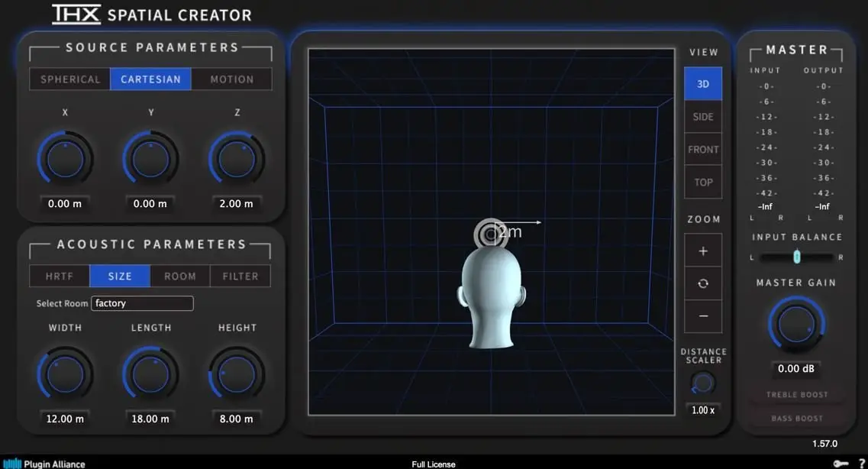Open the Filter acoustic tab
Image resolution: width=868 pixels, height=469 pixels.
coord(240,276)
